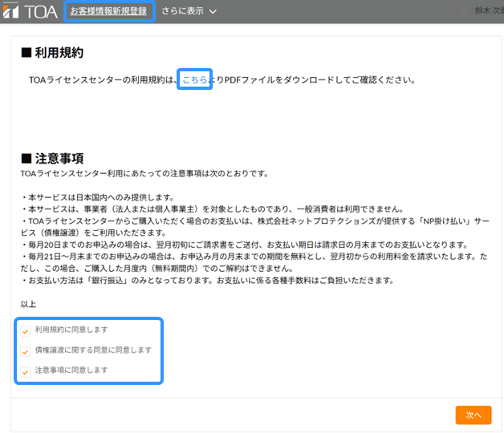Image resolution: width=504 pixels, height=433 pixels.
Task: Toggle the 注意事項に同意します checkbox
Action: [x=26, y=371]
